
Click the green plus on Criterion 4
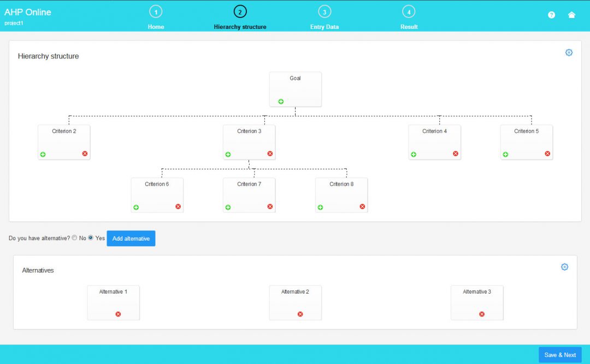(x=414, y=154)
